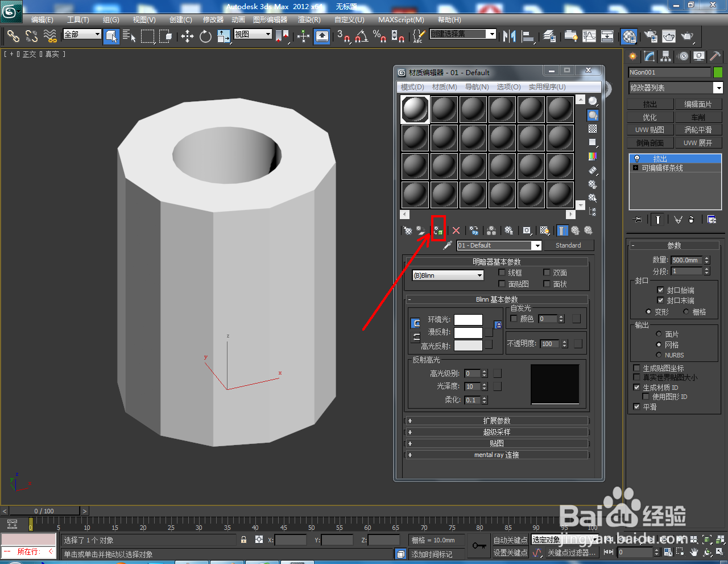Image resolution: width=728 pixels, height=564 pixels.
Task: Click the Get Material icon in material editor
Action: (407, 230)
